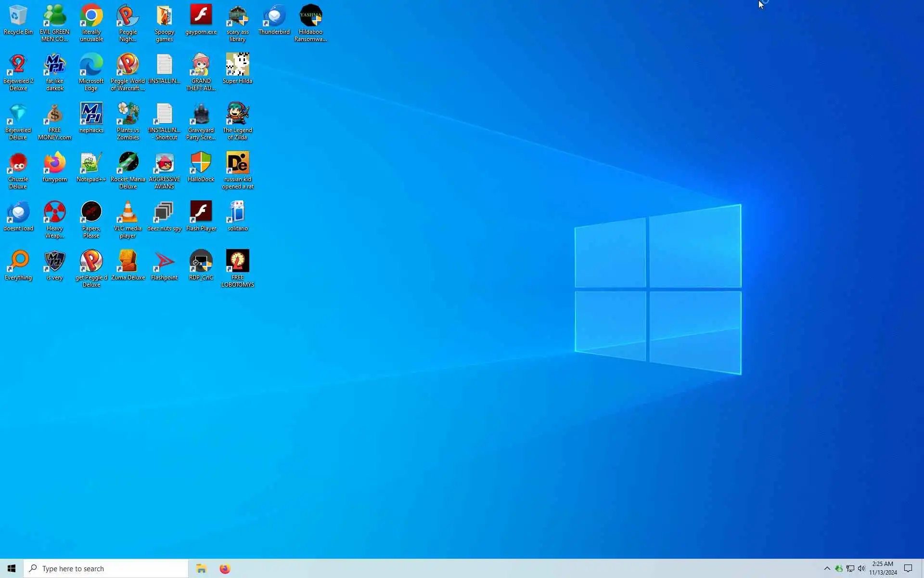Open Firefox from the taskbar

pyautogui.click(x=225, y=569)
